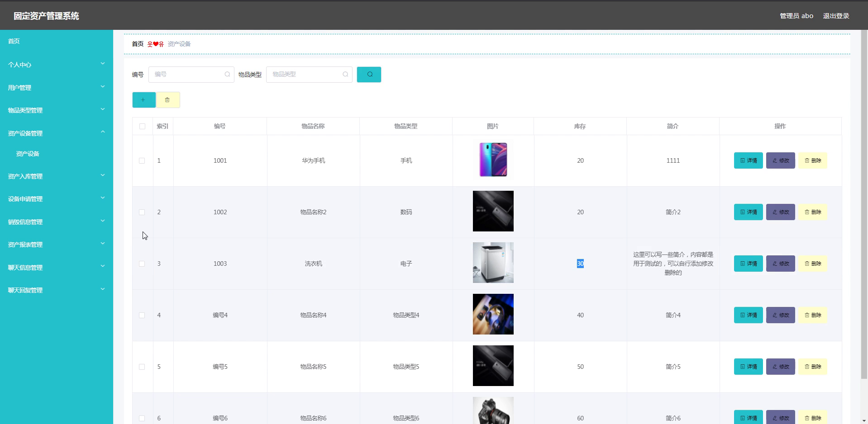
Task: Check the checkbox for 编号5 row
Action: 142,367
